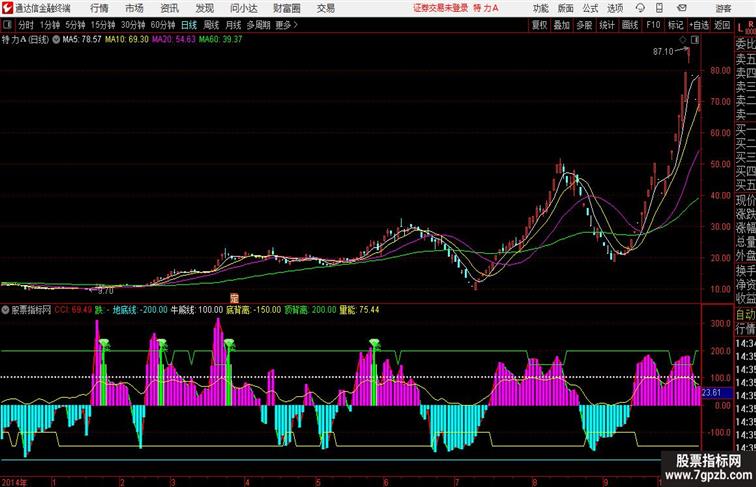Open the 多周期 multi-period view
The image size is (756, 487).
[x=258, y=25]
